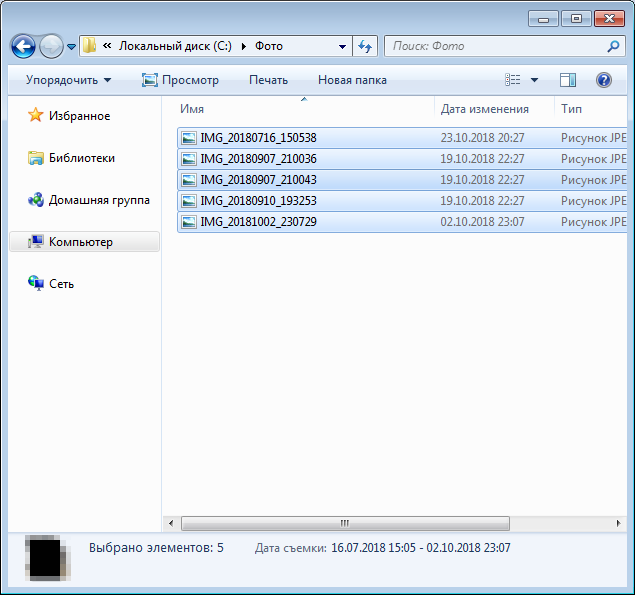Sort by the Тип column header
635x595 pixels.
point(591,109)
